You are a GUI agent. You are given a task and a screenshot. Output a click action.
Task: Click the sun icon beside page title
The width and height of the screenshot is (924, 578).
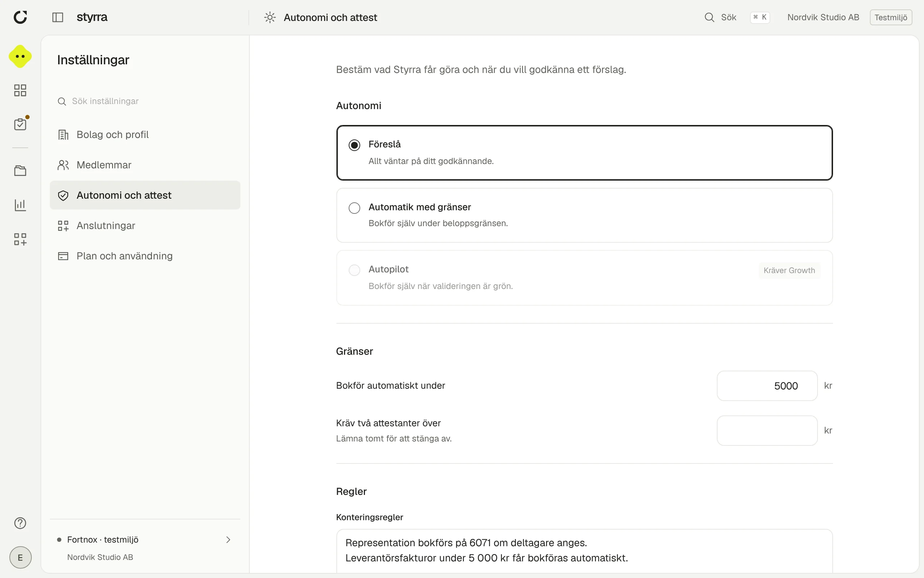tap(270, 17)
